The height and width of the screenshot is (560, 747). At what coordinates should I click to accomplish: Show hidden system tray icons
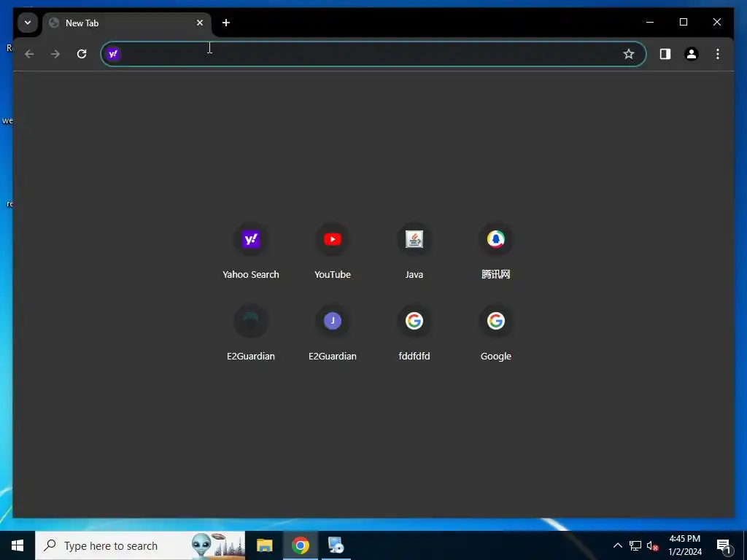coord(617,545)
